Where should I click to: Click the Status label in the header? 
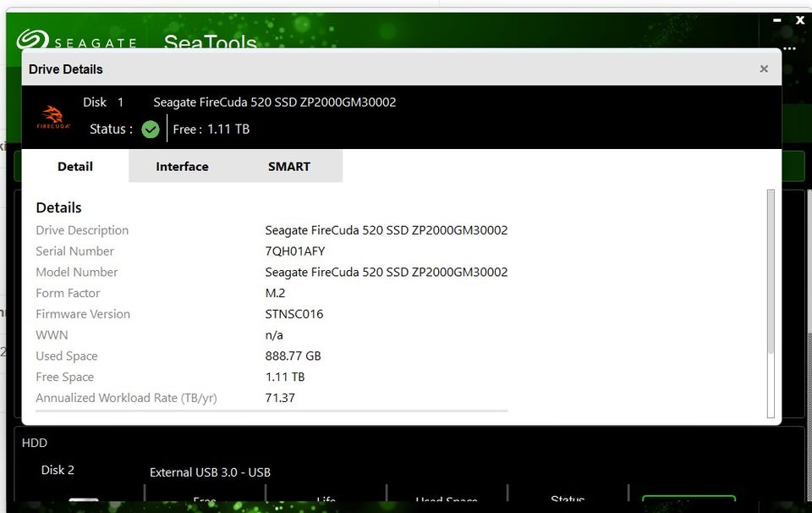click(x=111, y=129)
